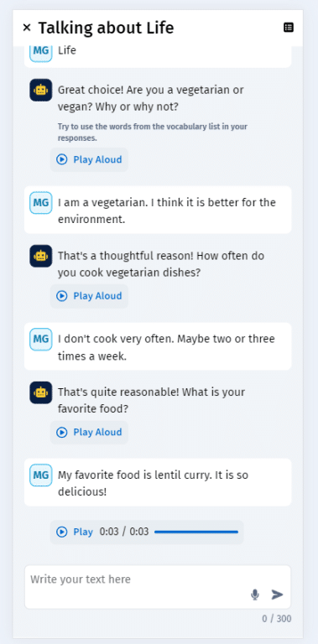Play the recorded 0:03 audio clip
Viewport: 318px width, 644px height.
[75, 532]
